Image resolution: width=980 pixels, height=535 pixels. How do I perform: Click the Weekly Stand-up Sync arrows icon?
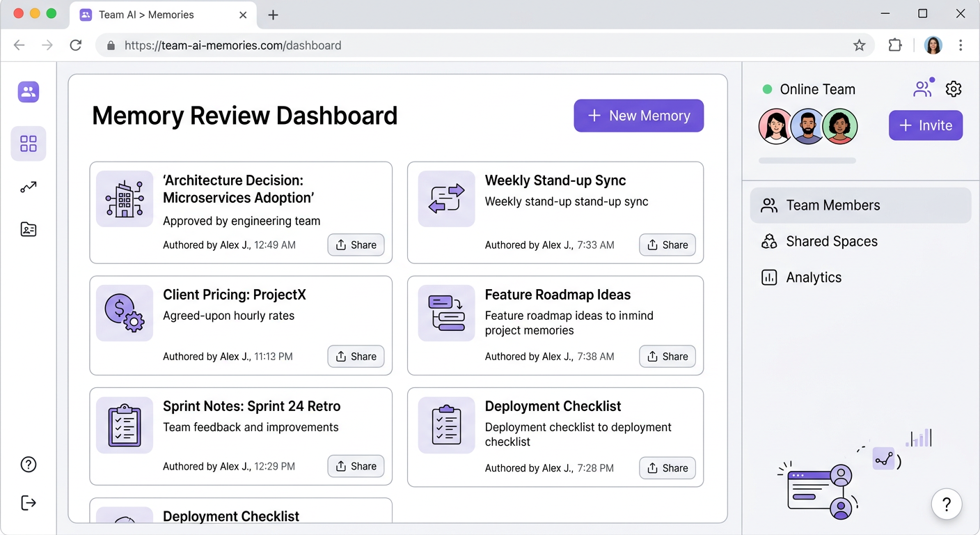pos(446,199)
